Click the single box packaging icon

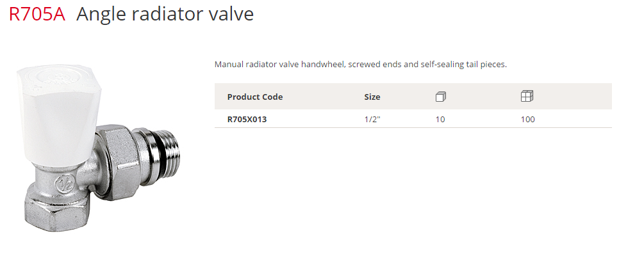[441, 97]
